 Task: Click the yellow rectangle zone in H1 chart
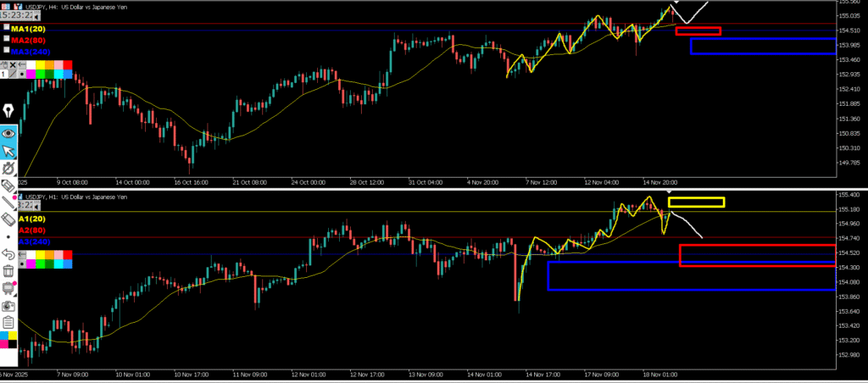click(x=696, y=202)
